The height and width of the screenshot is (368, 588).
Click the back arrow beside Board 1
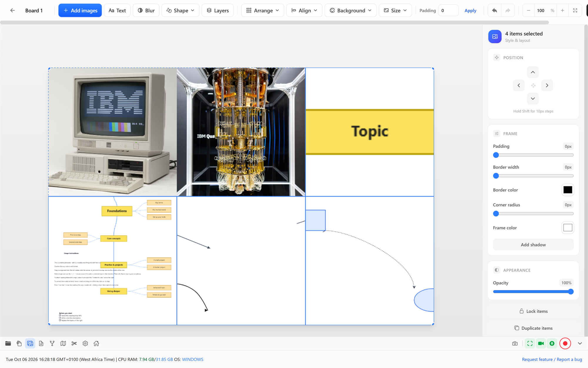12,10
